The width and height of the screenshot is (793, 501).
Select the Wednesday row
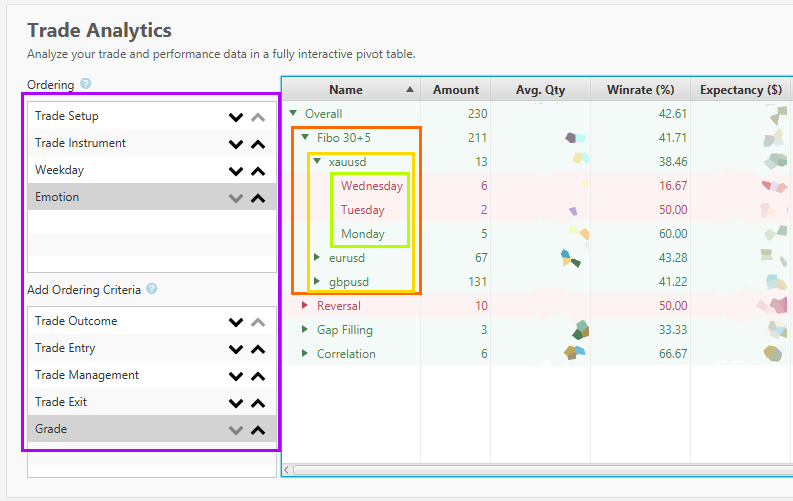pos(372,186)
